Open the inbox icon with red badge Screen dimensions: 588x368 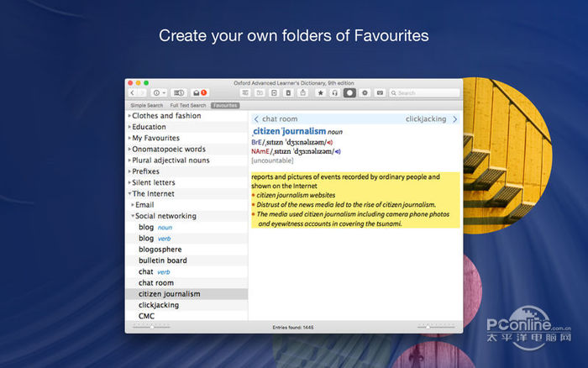pyautogui.click(x=200, y=92)
